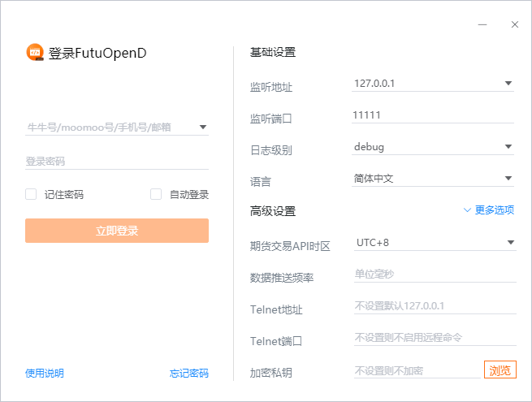Toggle the 自动登录 checkbox
Image resolution: width=532 pixels, height=402 pixels.
156,194
